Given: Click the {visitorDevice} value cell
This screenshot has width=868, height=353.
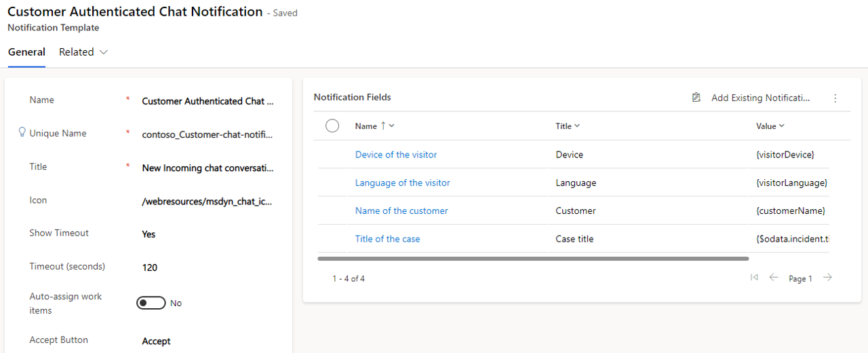Looking at the screenshot, I should coord(785,155).
